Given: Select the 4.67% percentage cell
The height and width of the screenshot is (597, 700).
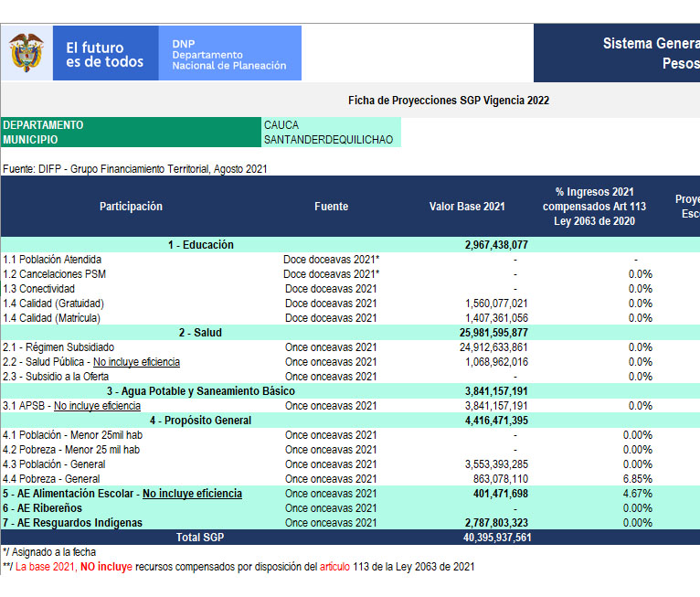Looking at the screenshot, I should pos(638,494).
